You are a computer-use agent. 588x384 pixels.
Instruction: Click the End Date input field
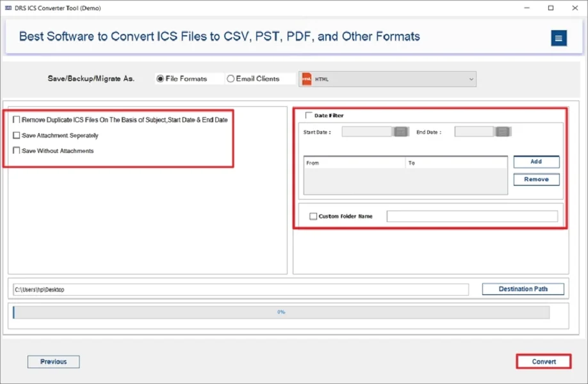474,131
